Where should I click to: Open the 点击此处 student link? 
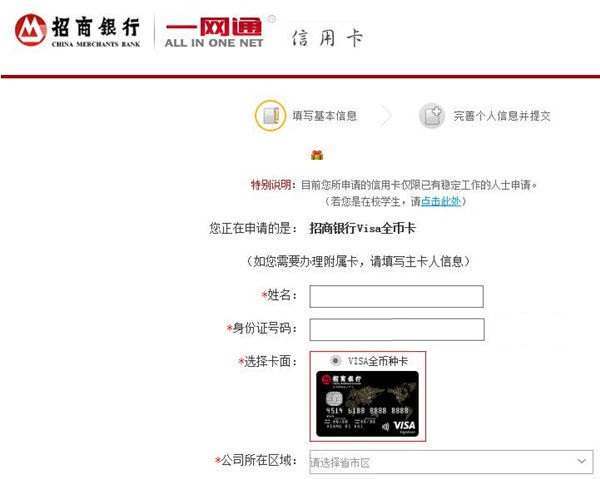tap(440, 201)
